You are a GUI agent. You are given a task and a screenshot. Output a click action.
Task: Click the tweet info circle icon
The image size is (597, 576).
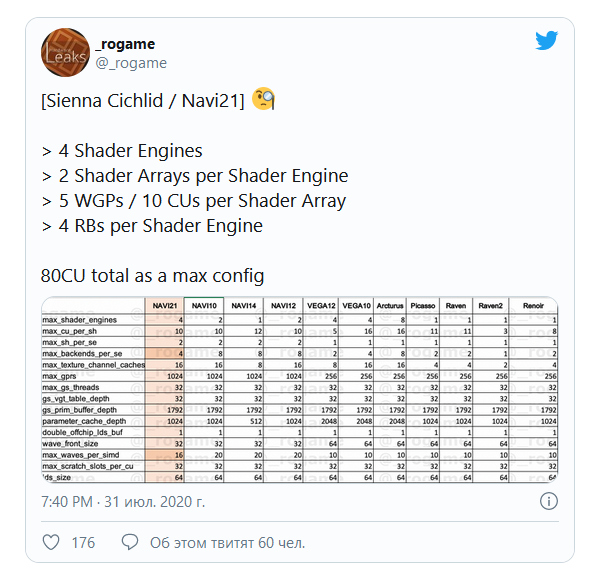coord(549,501)
